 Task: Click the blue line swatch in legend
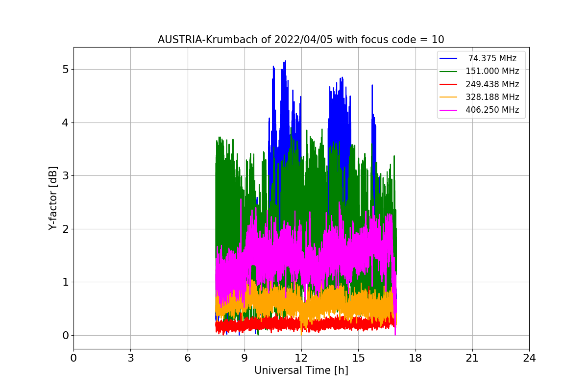point(449,59)
